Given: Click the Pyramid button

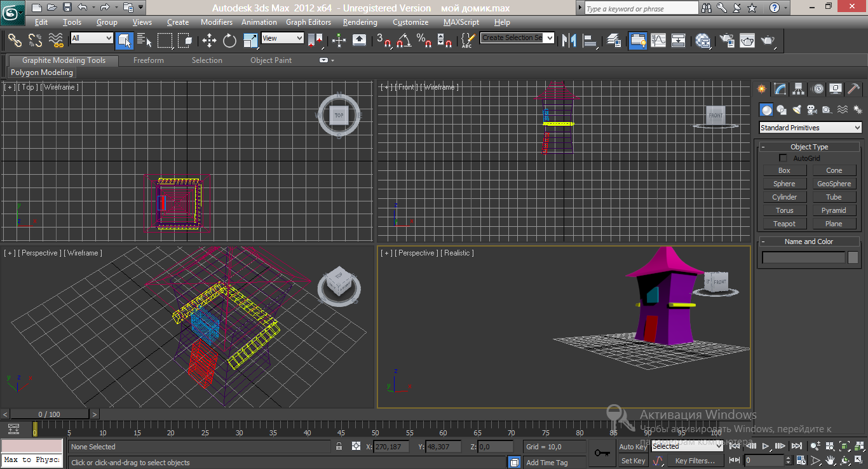Looking at the screenshot, I should (834, 210).
